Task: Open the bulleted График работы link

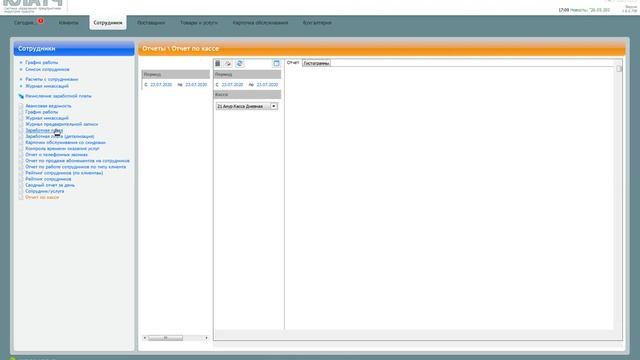Action: coord(42,63)
